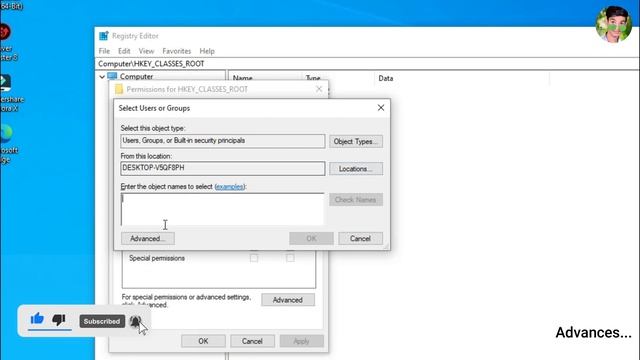
Task: Click the Special permissions label
Action: pyautogui.click(x=157, y=258)
